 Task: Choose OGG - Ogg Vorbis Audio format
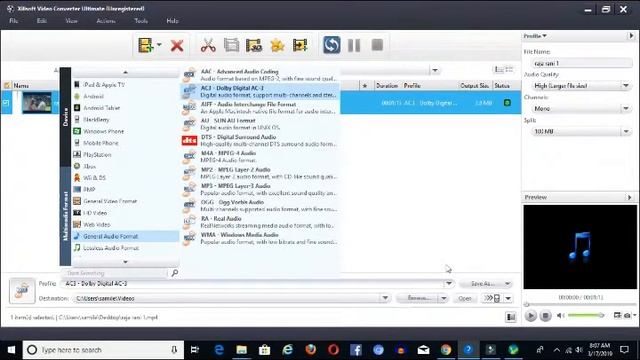click(x=260, y=205)
